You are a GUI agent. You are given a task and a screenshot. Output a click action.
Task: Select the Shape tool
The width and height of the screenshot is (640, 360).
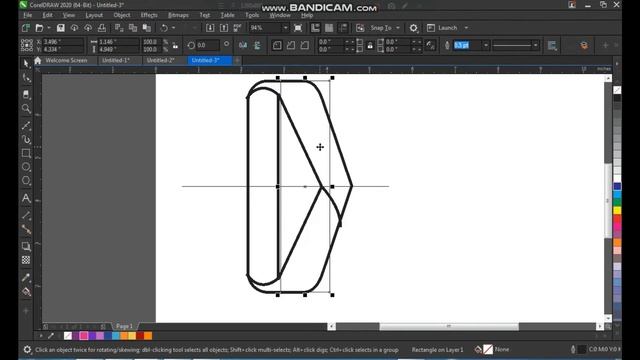tap(26, 78)
